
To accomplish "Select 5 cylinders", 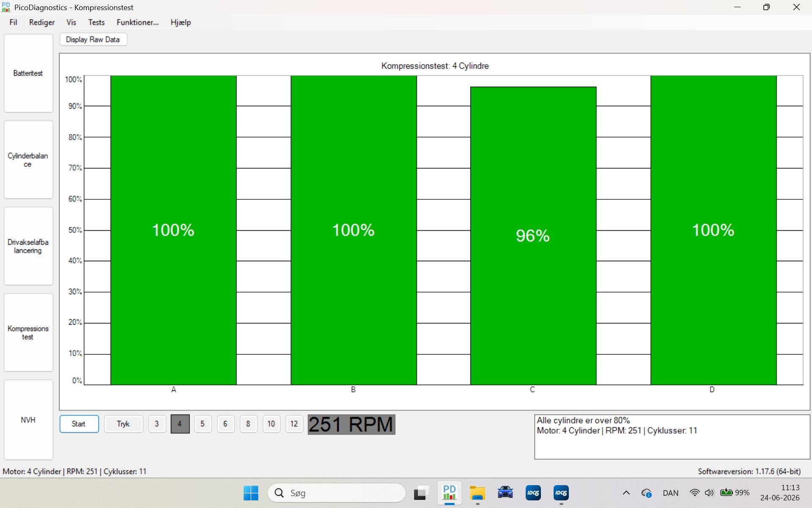I will coord(203,424).
